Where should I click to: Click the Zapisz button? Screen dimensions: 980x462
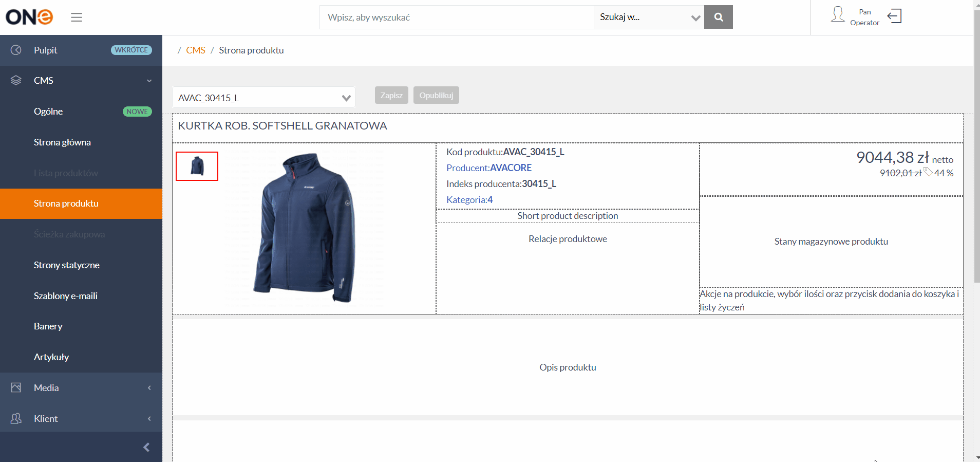(x=391, y=95)
